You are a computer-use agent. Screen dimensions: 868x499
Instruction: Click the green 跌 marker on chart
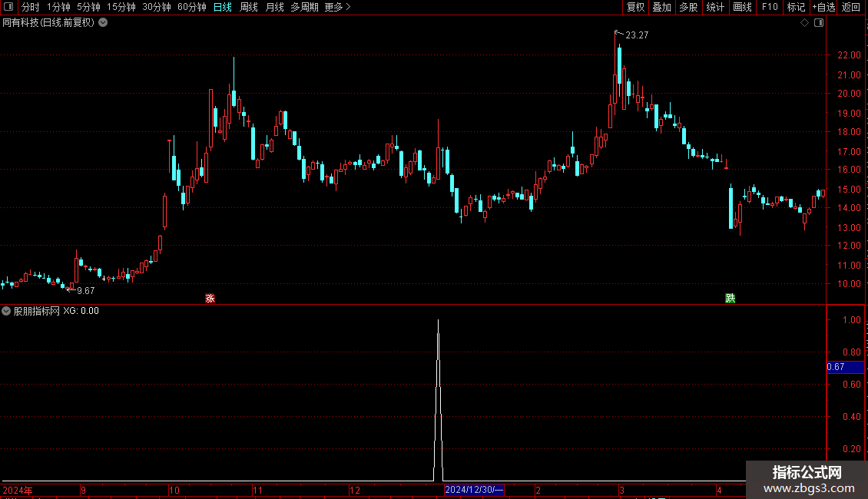click(731, 298)
